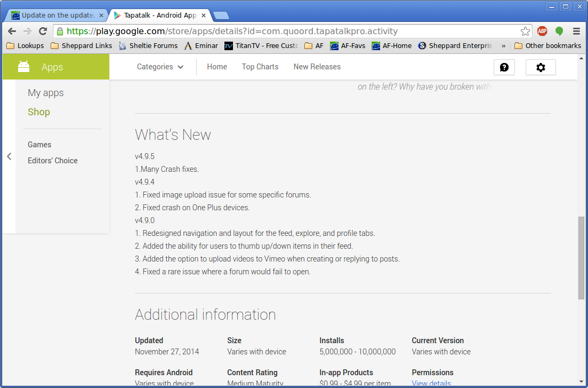
Task: Click the Play Store help question icon
Action: coord(504,67)
